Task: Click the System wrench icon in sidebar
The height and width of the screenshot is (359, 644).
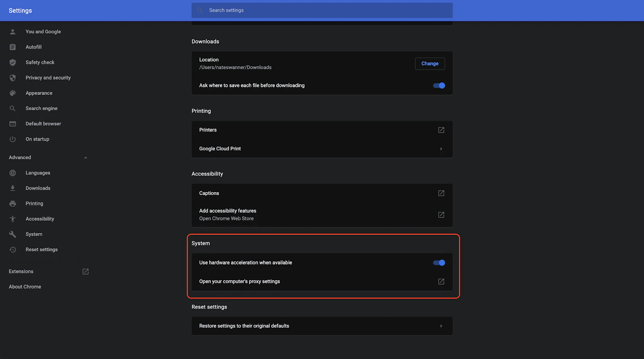Action: click(x=12, y=234)
